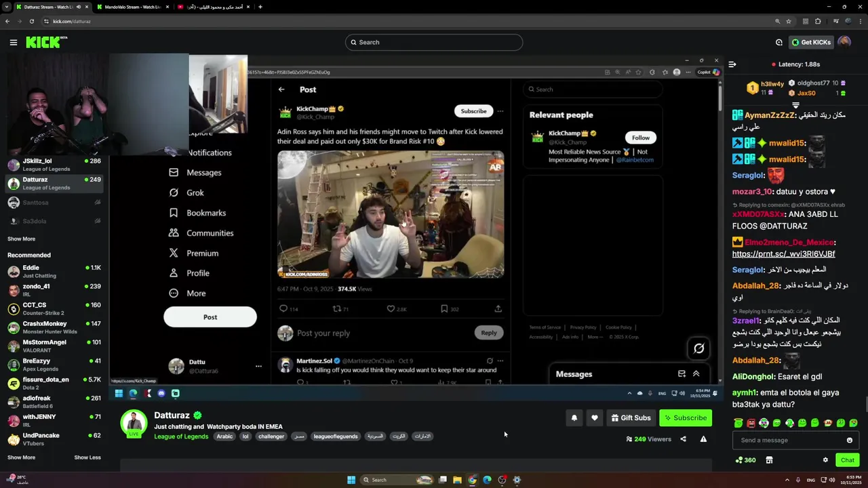Select the Arabic stream tag

coord(224,436)
